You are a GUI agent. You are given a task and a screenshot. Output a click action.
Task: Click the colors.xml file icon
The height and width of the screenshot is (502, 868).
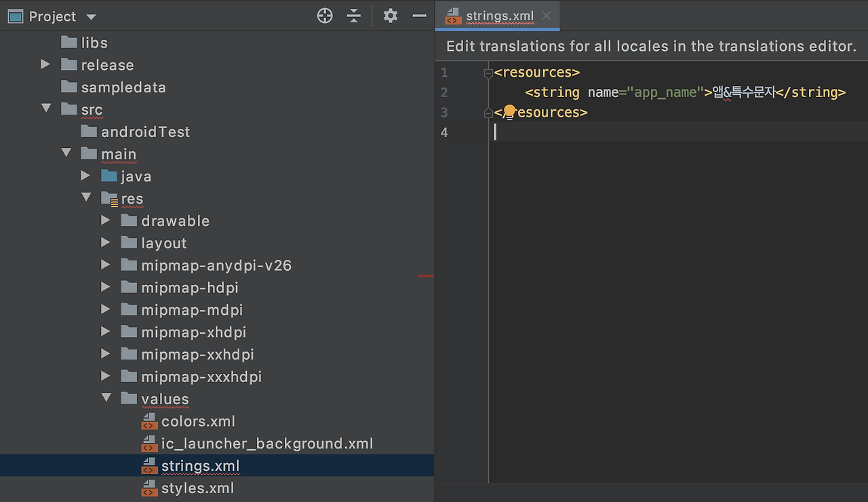149,421
